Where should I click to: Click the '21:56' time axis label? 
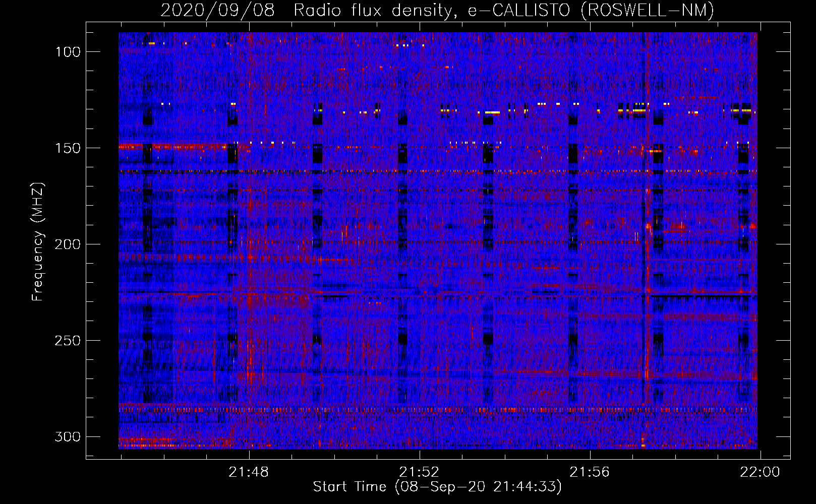coord(590,472)
